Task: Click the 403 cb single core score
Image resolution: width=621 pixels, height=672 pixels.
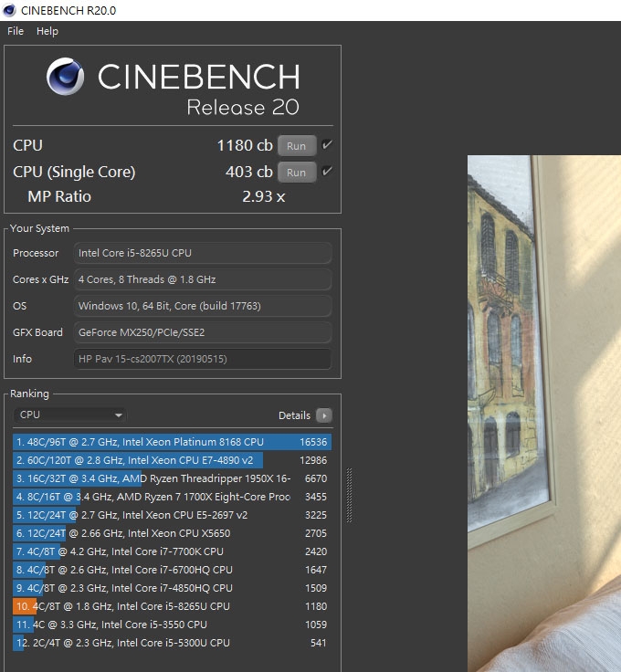Action: pyautogui.click(x=249, y=172)
